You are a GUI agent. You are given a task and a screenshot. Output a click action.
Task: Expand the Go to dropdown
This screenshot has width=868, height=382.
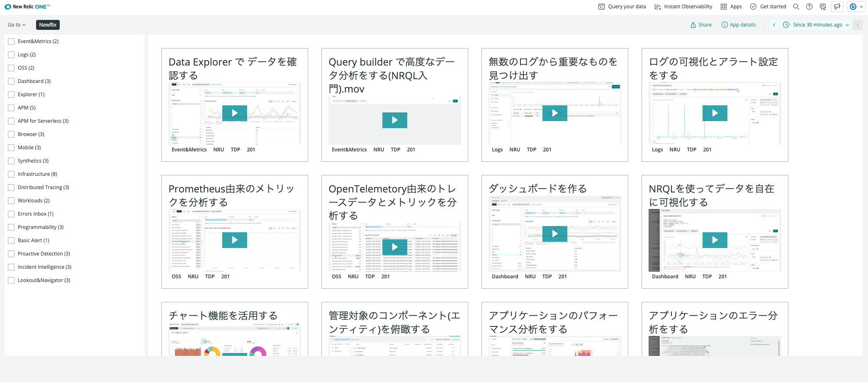coord(17,25)
